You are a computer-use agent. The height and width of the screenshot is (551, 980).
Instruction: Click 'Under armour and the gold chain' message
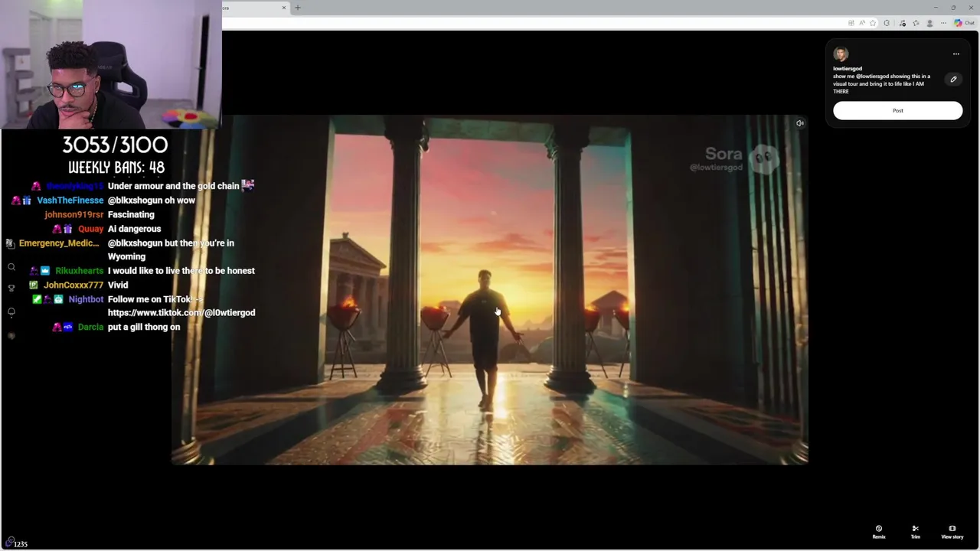click(174, 186)
